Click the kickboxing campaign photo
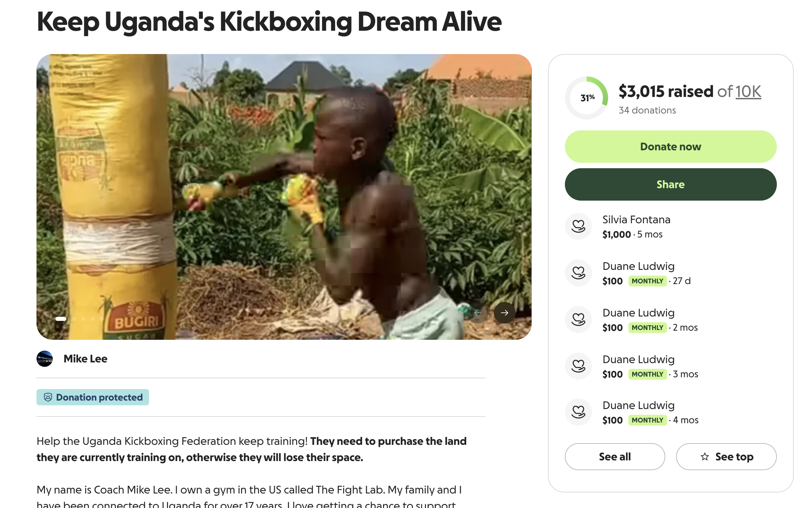Image resolution: width=812 pixels, height=508 pixels. coord(284,197)
